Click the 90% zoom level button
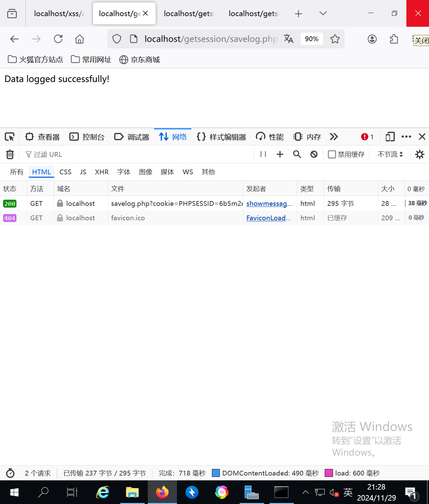 click(311, 39)
